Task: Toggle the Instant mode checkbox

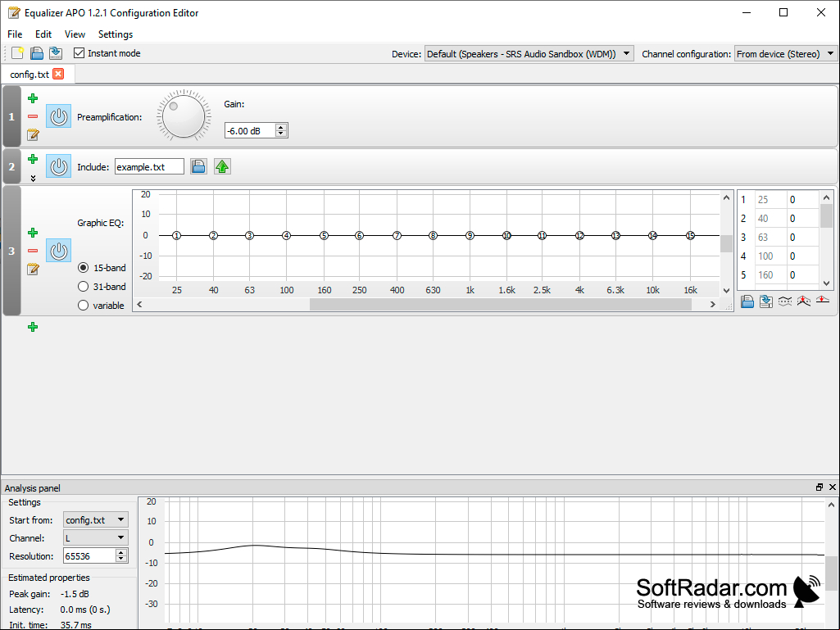Action: [79, 53]
